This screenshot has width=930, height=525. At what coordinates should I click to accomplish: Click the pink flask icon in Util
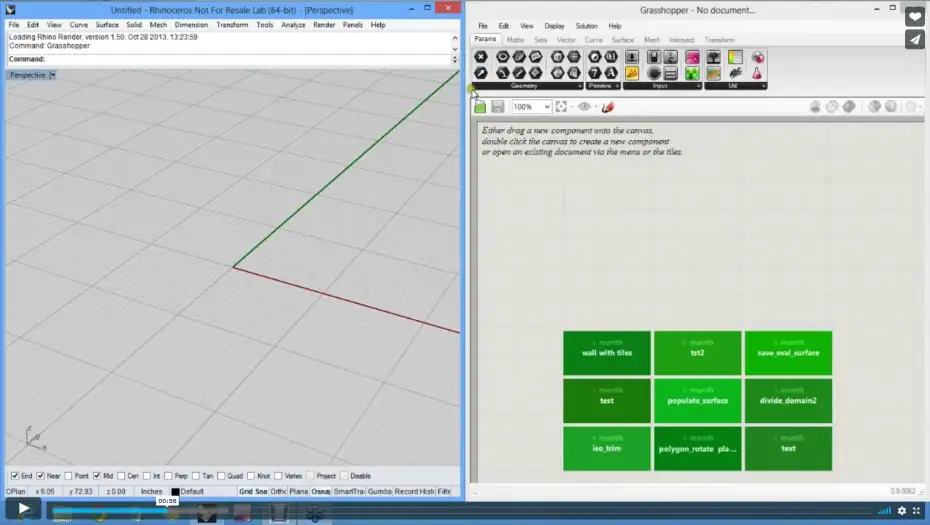[757, 73]
